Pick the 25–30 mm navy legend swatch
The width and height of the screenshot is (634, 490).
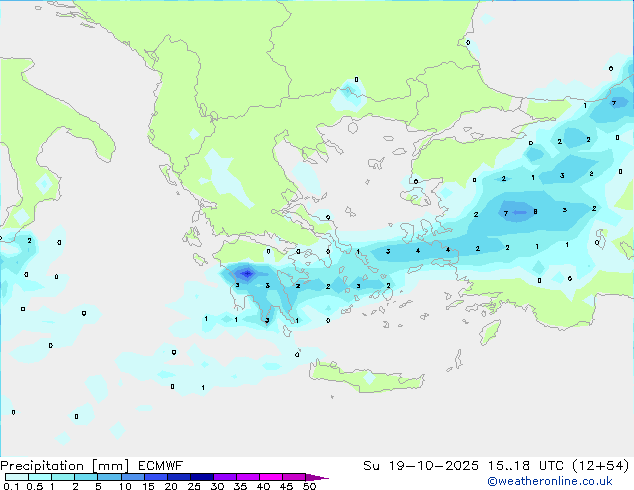(x=202, y=477)
